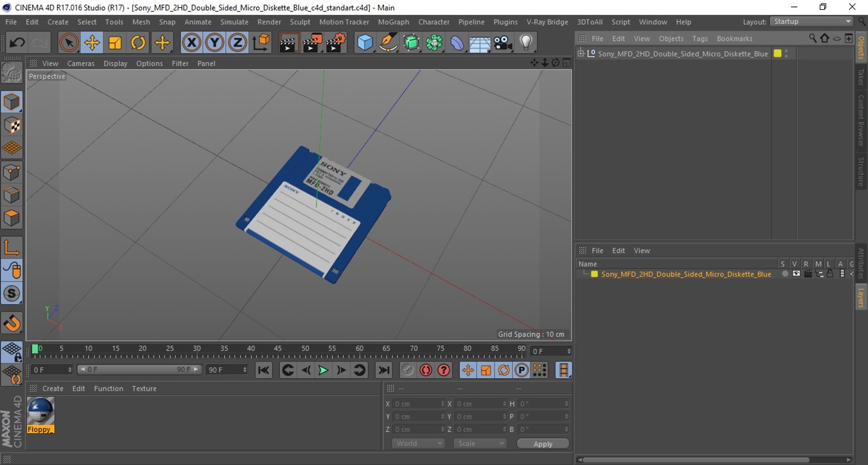The height and width of the screenshot is (465, 868).
Task: Switch to Texture mode
Action: pyautogui.click(x=12, y=125)
